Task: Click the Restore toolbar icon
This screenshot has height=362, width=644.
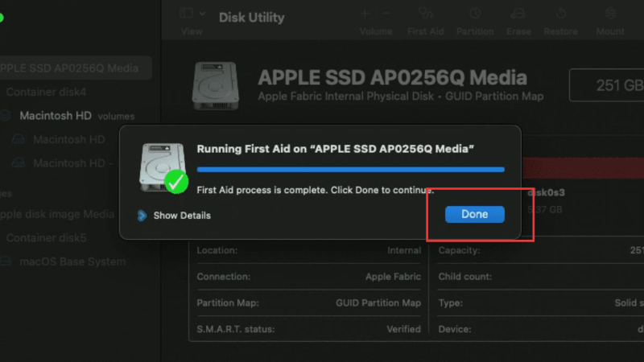Action: (561, 14)
